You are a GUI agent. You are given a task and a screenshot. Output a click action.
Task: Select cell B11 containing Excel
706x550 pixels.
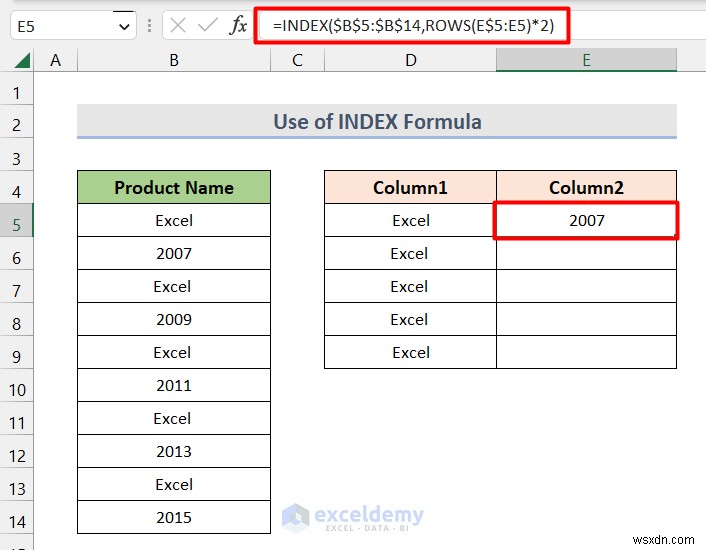(x=174, y=418)
